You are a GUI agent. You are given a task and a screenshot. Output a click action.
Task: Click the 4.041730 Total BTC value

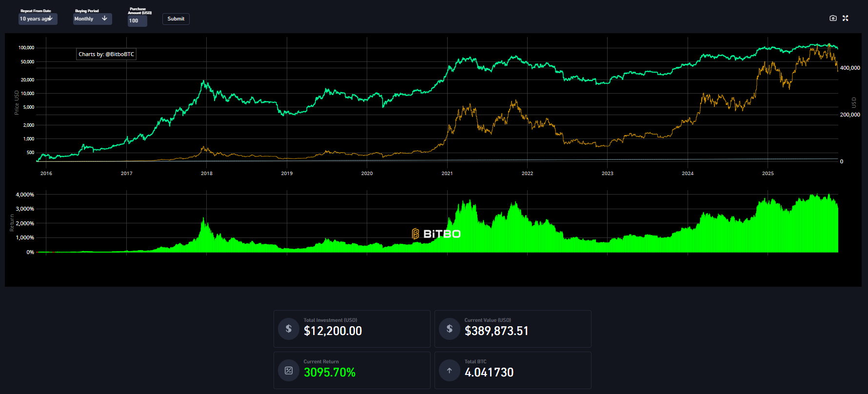(x=489, y=373)
